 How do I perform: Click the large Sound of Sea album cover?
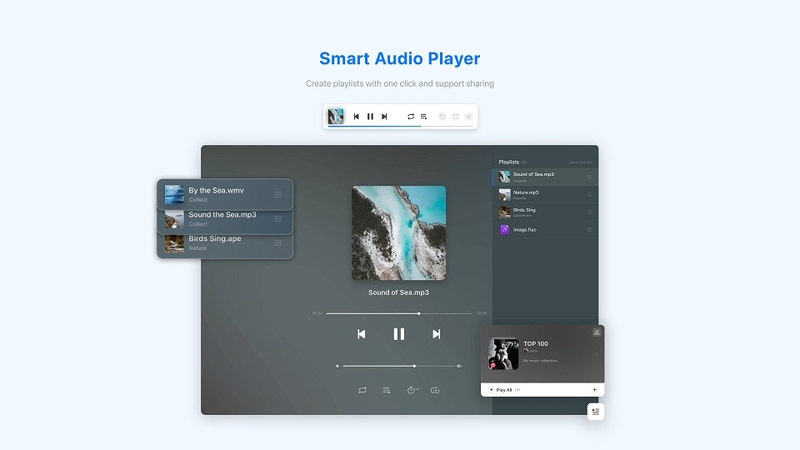coord(399,233)
